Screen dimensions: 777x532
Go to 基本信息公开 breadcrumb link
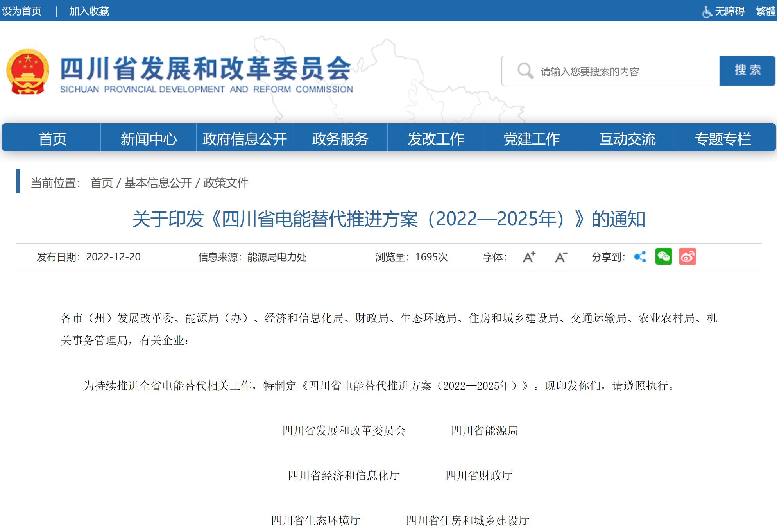click(158, 183)
